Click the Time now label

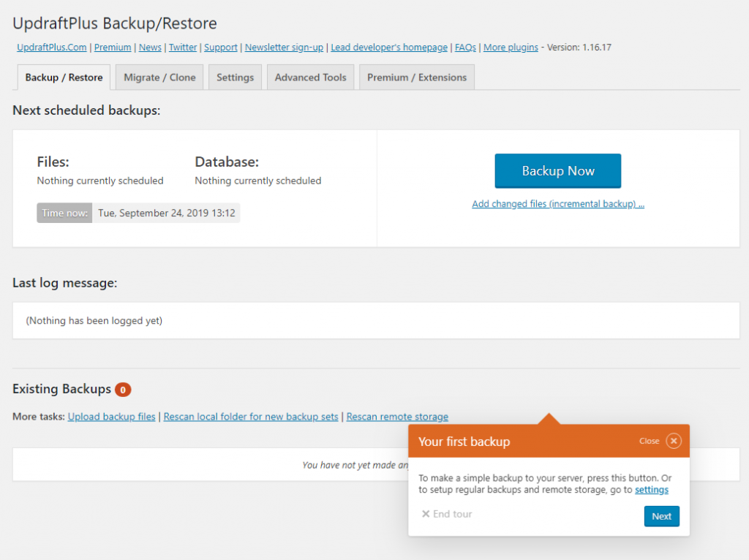click(x=64, y=213)
